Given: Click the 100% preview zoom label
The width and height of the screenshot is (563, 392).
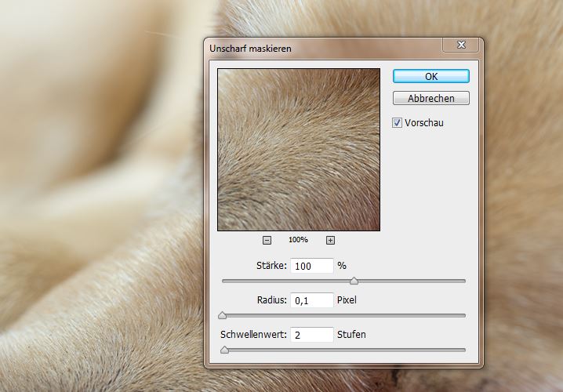Looking at the screenshot, I should [x=299, y=240].
